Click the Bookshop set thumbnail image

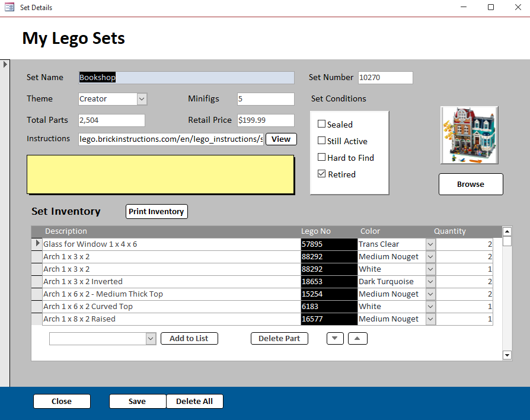pos(469,135)
